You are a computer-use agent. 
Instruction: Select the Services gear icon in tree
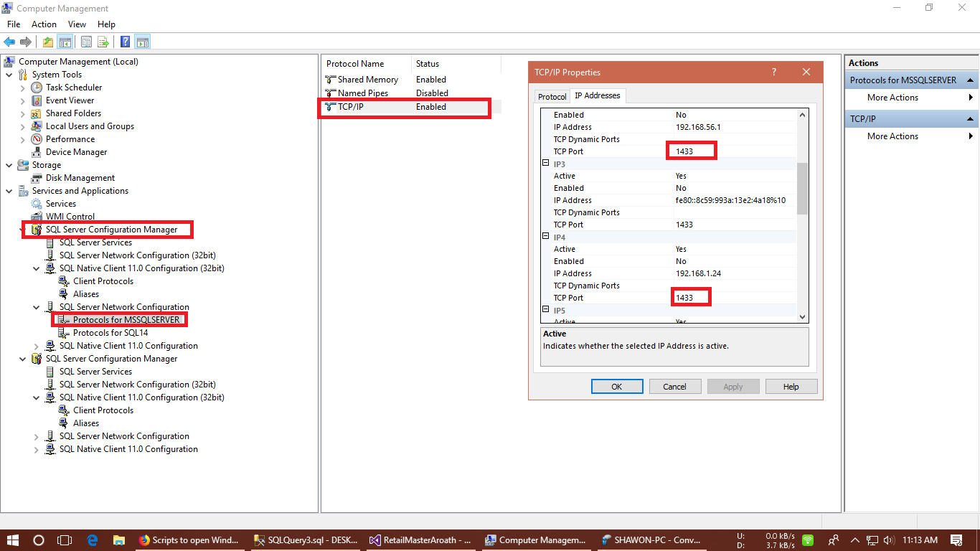coord(37,204)
